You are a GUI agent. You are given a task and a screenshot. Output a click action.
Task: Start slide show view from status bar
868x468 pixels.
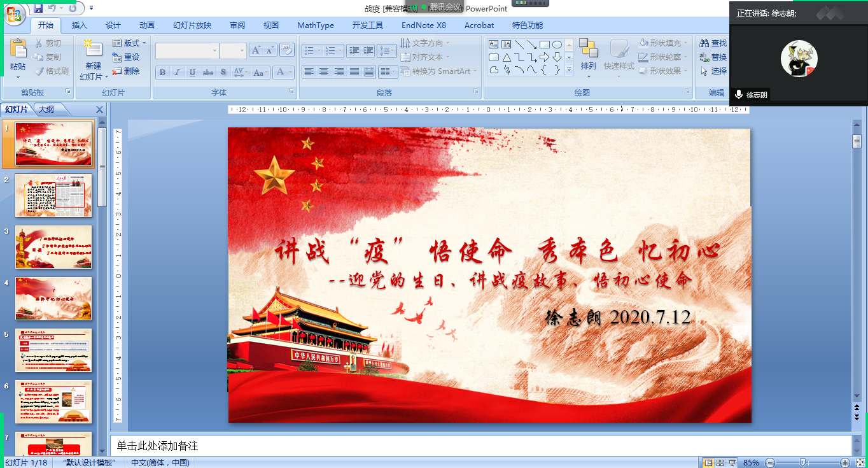(732, 462)
